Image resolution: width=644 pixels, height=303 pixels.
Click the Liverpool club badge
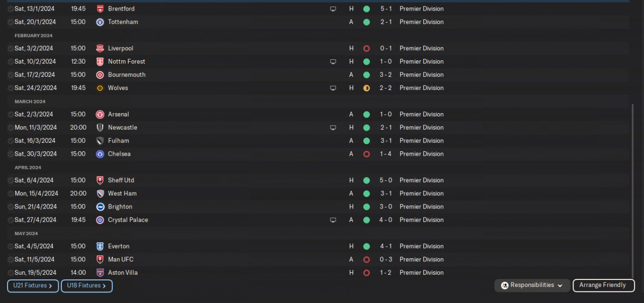[x=100, y=49]
